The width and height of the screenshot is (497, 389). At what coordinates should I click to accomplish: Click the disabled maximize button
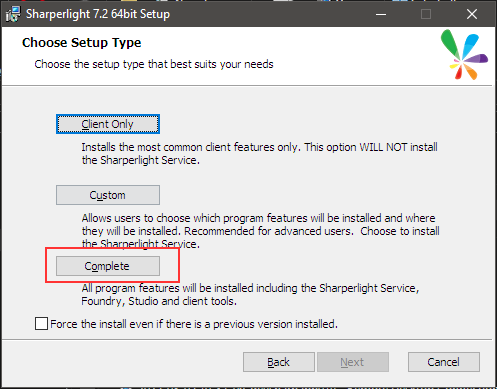(426, 14)
